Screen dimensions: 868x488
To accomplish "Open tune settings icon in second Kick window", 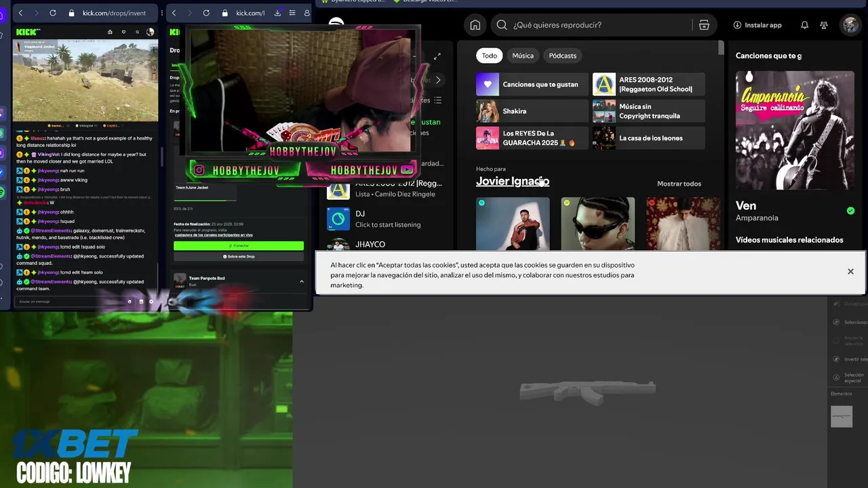I will click(x=292, y=13).
